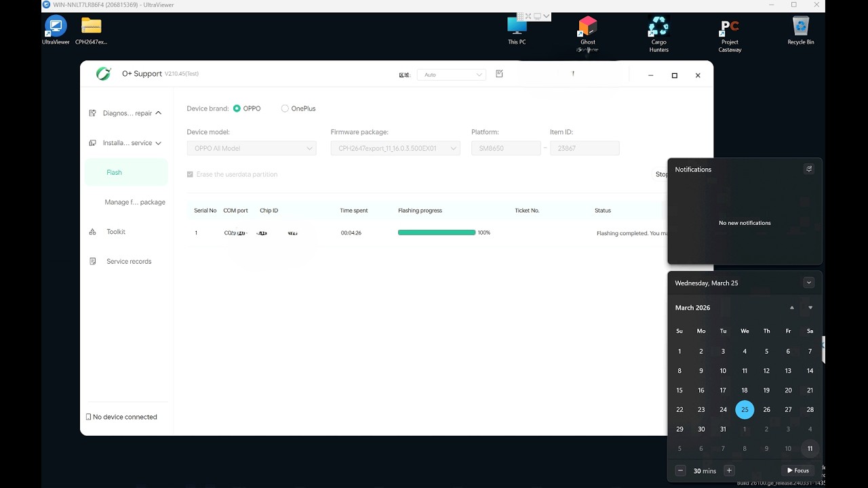The height and width of the screenshot is (488, 868).
Task: Click the Flashing progress column header
Action: click(420, 211)
